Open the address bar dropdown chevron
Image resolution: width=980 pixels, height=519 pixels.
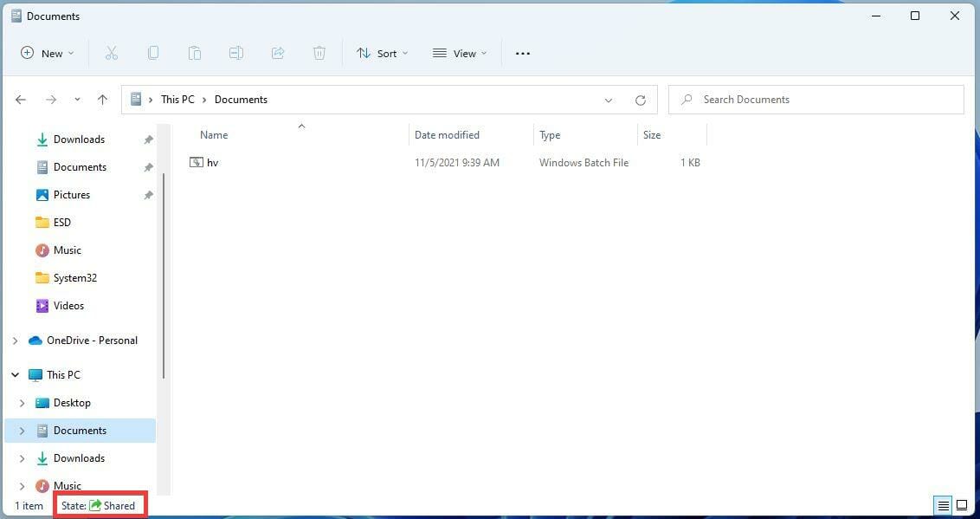(x=609, y=100)
